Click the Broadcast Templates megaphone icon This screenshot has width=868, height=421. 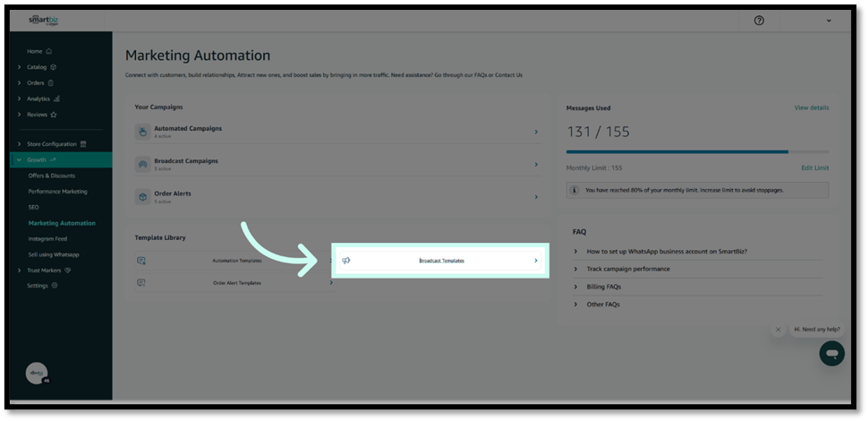(x=346, y=261)
